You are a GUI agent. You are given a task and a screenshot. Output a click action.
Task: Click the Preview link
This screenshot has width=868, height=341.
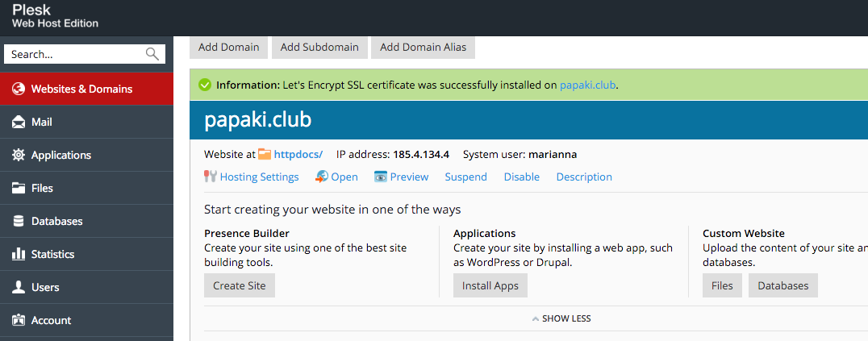[409, 177]
